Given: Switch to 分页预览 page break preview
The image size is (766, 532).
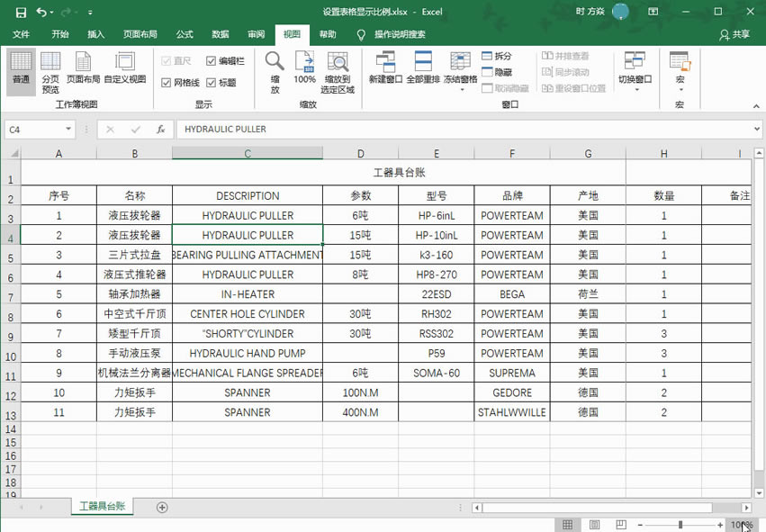Looking at the screenshot, I should pyautogui.click(x=50, y=72).
